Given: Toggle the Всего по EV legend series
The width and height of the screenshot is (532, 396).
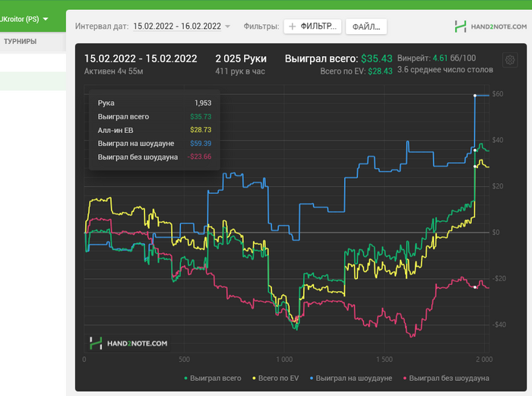Looking at the screenshot, I should click(x=274, y=378).
